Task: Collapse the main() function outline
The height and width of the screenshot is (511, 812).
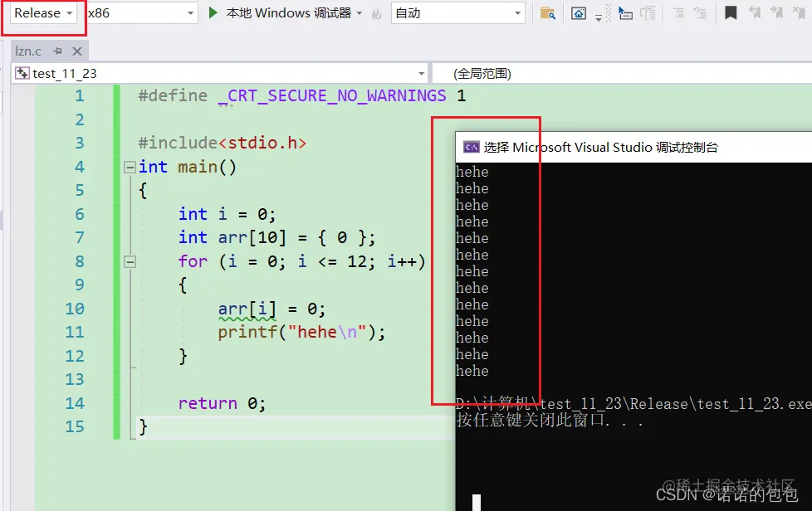Action: pyautogui.click(x=130, y=167)
